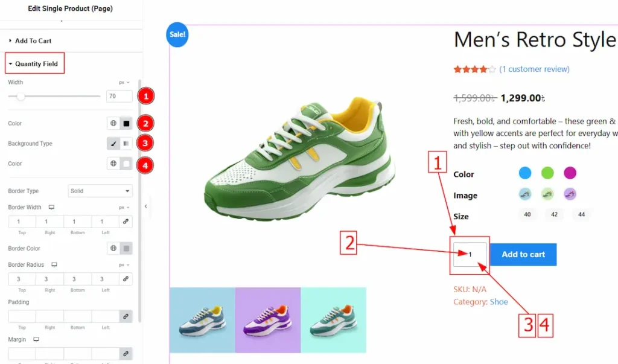Toggle the Border Radius link values icon
Screen dimensions: 618x364
(126, 279)
